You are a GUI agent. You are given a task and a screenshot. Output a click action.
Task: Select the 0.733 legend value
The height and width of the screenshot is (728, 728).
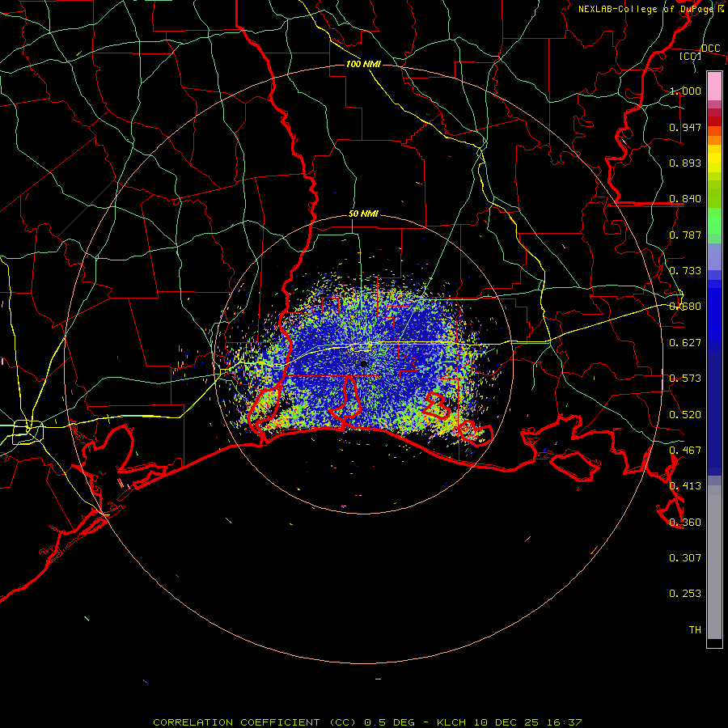685,271
